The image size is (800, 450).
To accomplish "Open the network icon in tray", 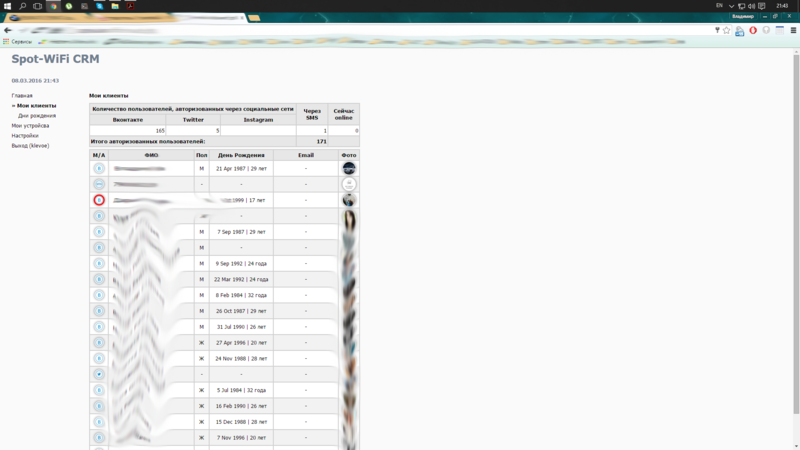I will (x=741, y=6).
